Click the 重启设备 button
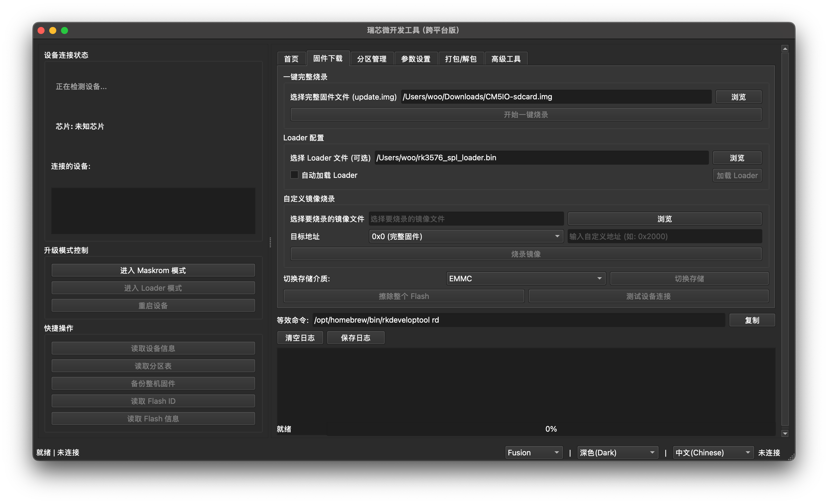The height and width of the screenshot is (504, 828). point(153,306)
